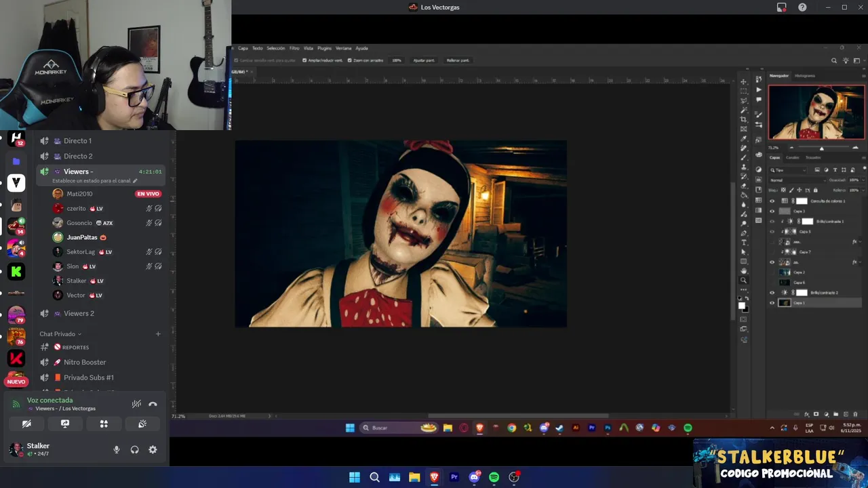The image size is (868, 488).
Task: Expand the 'Chat Privado' category
Action: pos(60,334)
